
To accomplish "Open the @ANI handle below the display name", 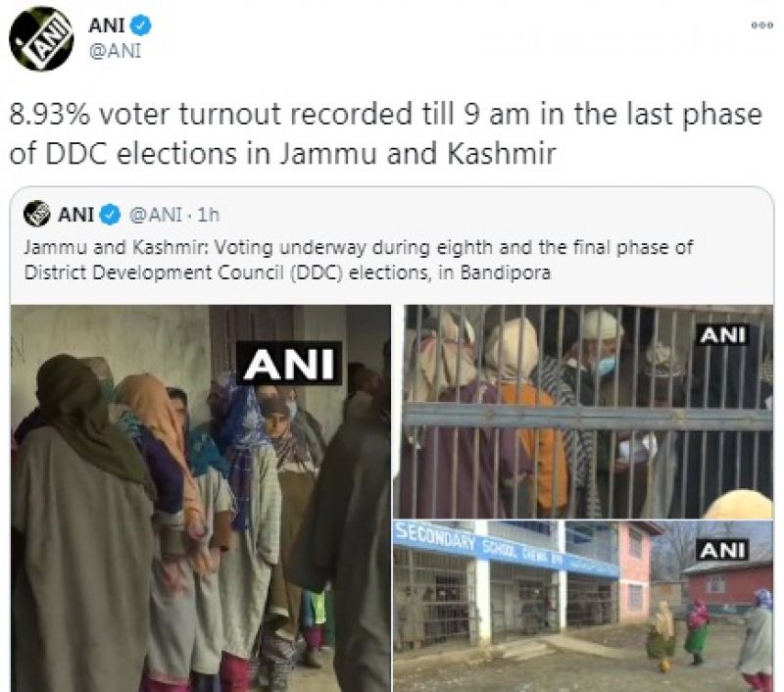I will [115, 51].
